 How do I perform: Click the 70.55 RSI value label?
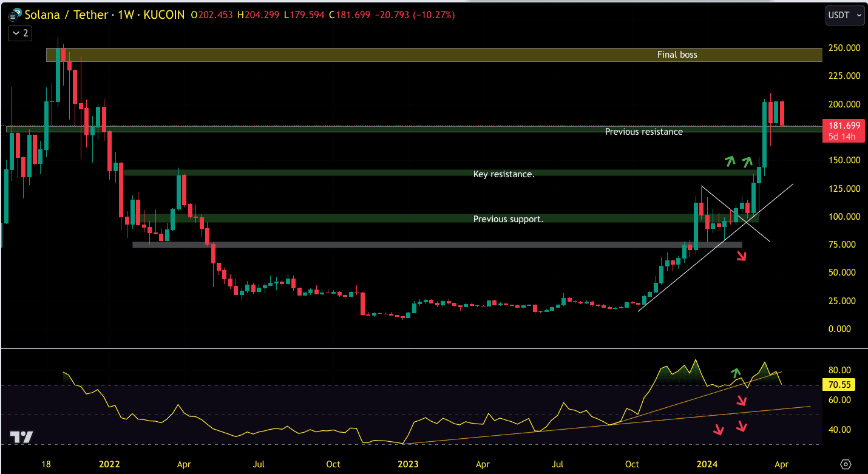(x=838, y=384)
